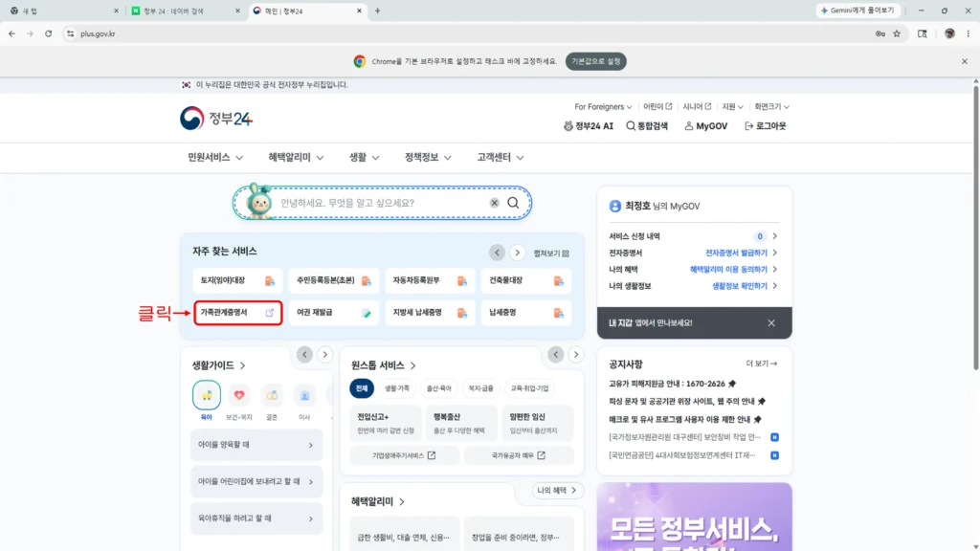The image size is (980, 551).
Task: Open 건축물대장 service
Action: click(525, 280)
